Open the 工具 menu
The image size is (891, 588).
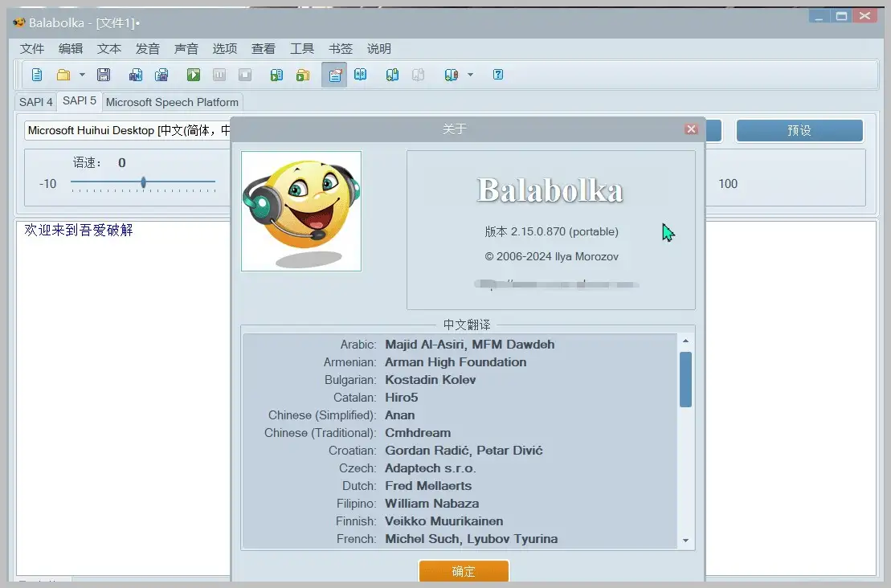302,49
